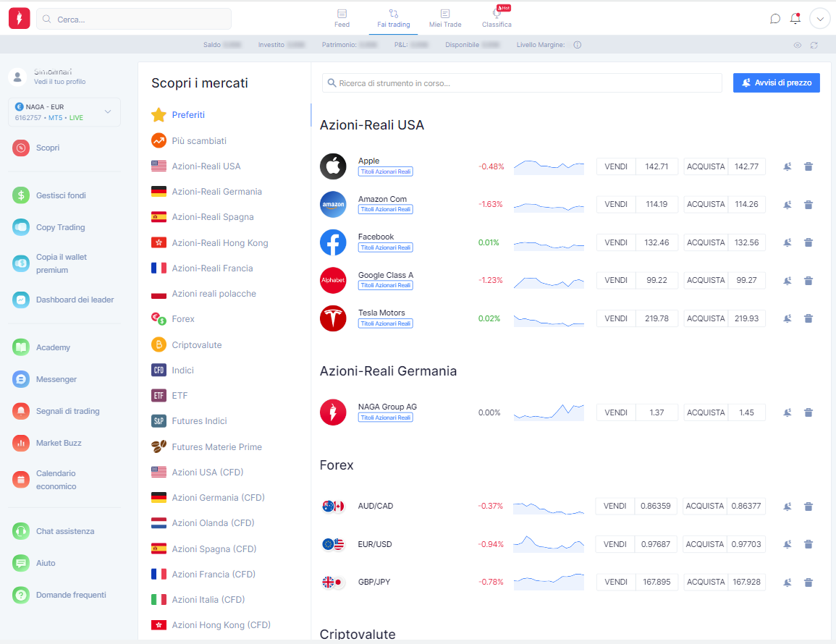
Task: Click the Apple price alert bell icon
Action: [x=787, y=167]
